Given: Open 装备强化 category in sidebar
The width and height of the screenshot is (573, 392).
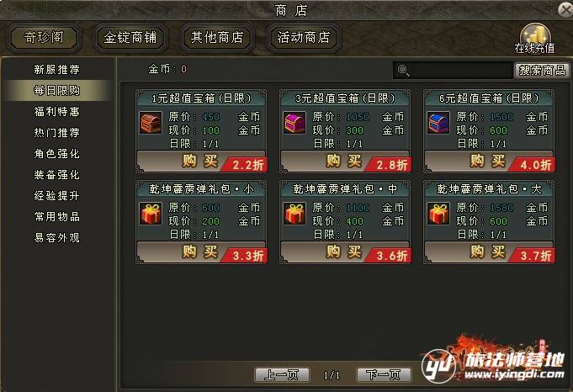Looking at the screenshot, I should (56, 175).
